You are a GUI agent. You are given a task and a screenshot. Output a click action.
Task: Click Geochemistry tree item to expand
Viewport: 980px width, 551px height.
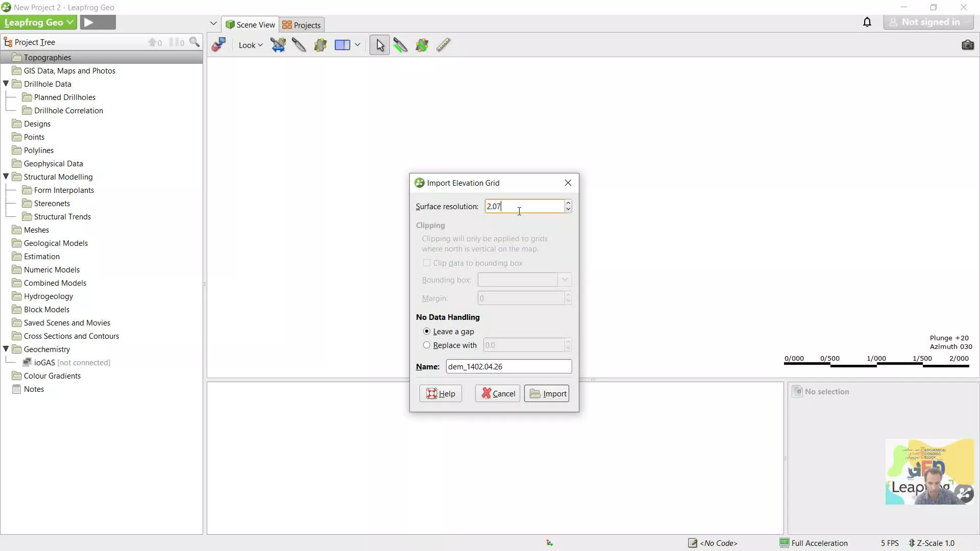click(46, 349)
